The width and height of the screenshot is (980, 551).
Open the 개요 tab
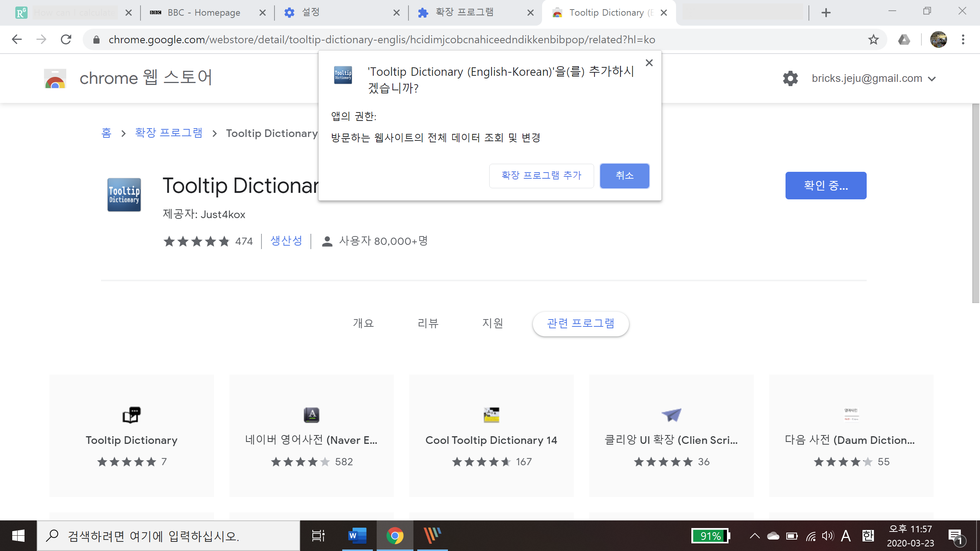tap(363, 324)
